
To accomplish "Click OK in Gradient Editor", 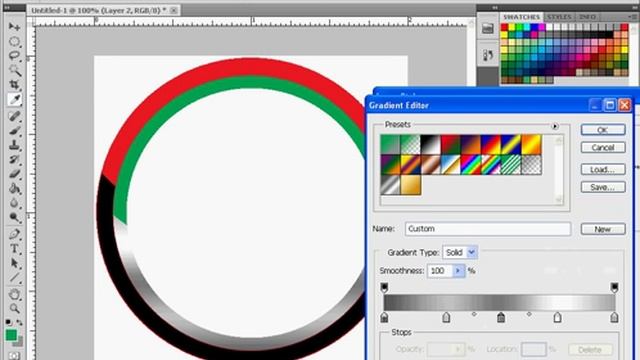I will pos(603,130).
